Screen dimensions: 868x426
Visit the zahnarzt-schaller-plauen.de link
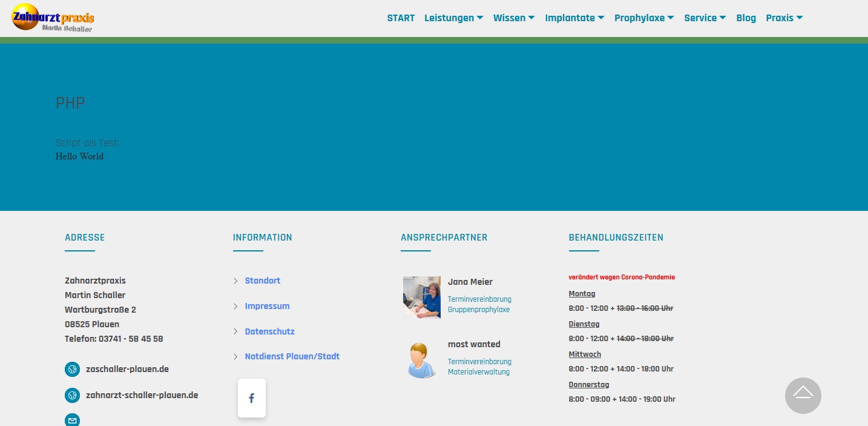(x=142, y=395)
